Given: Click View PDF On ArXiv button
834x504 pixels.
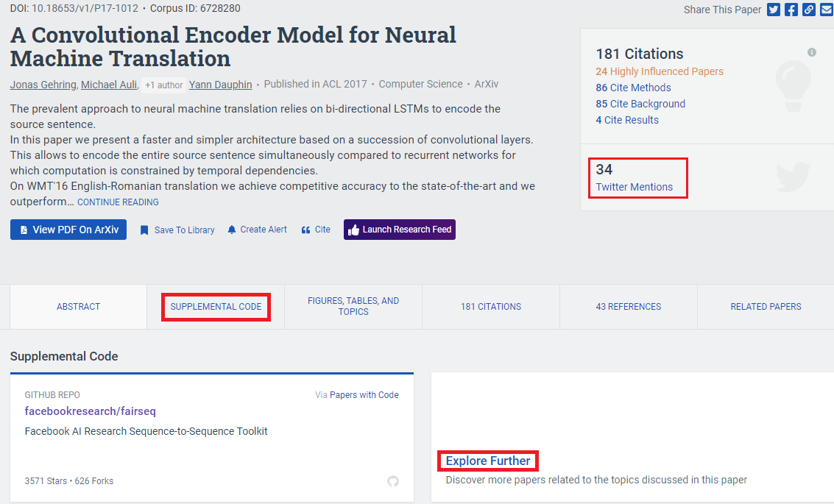Looking at the screenshot, I should pyautogui.click(x=68, y=230).
